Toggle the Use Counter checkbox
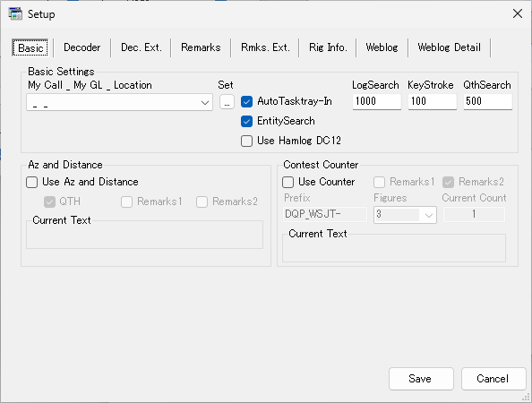This screenshot has width=532, height=403. click(x=288, y=182)
